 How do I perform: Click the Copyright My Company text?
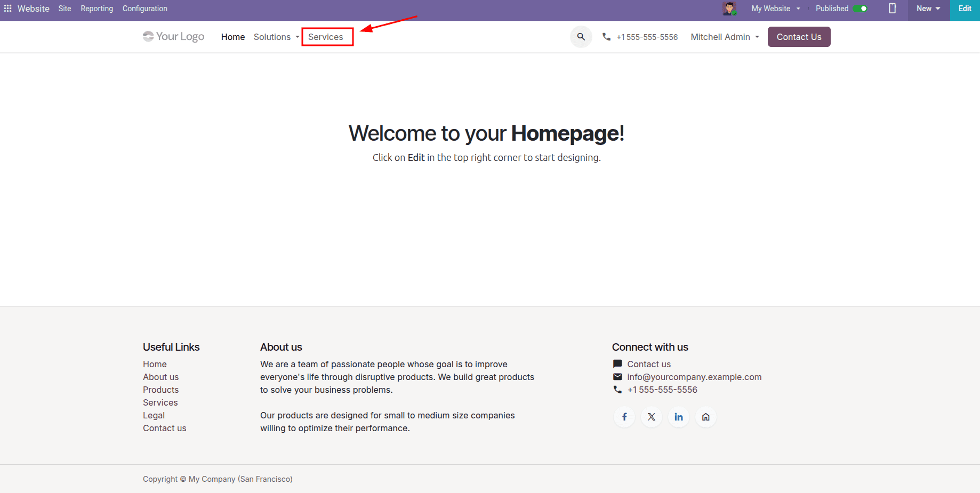pos(218,479)
